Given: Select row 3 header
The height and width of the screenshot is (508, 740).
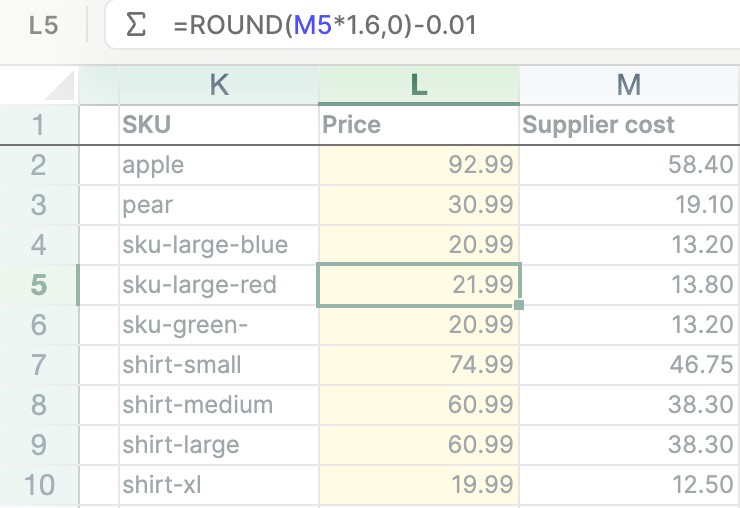Looking at the screenshot, I should tap(39, 205).
